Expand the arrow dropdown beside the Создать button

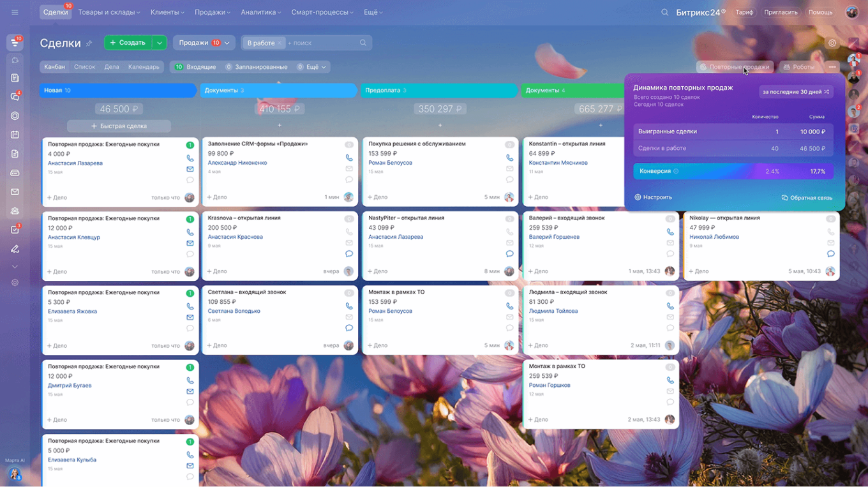160,43
